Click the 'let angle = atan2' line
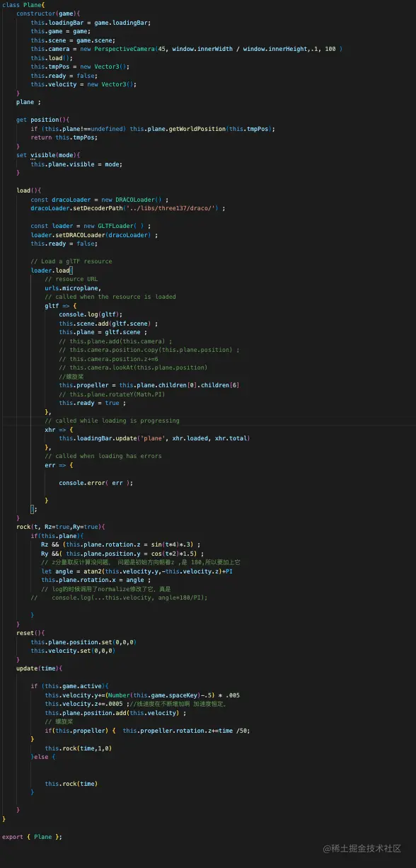Image resolution: width=416 pixels, height=868 pixels. pyautogui.click(x=137, y=571)
